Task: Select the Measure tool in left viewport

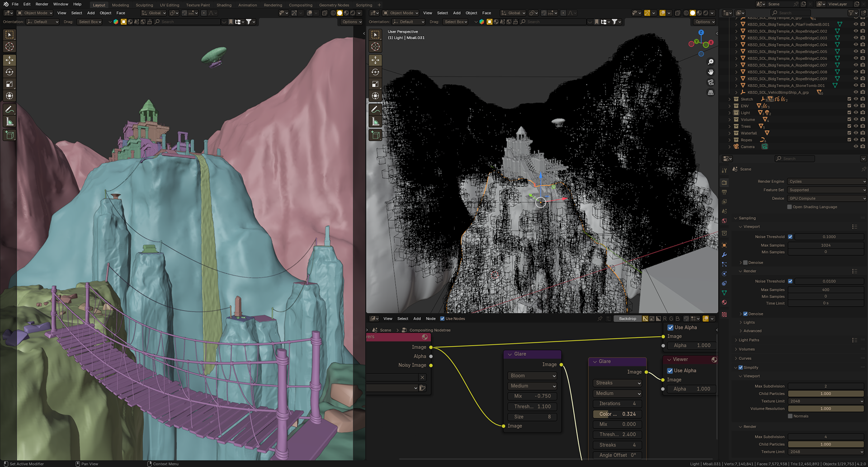Action: tap(9, 122)
